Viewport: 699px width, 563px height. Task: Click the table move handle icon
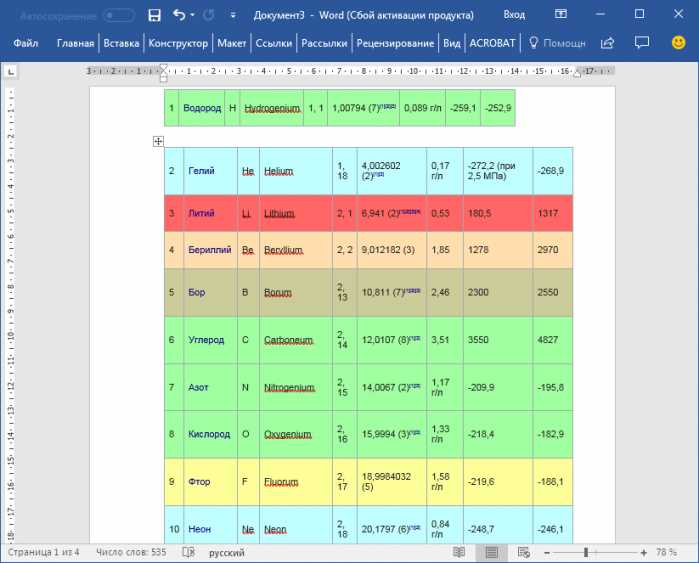click(158, 141)
